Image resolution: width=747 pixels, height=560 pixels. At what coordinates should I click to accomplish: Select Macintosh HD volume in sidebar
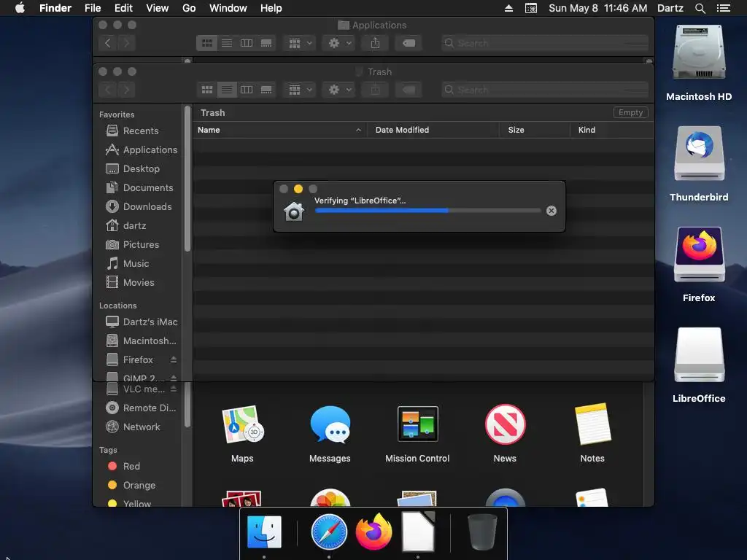(x=141, y=341)
